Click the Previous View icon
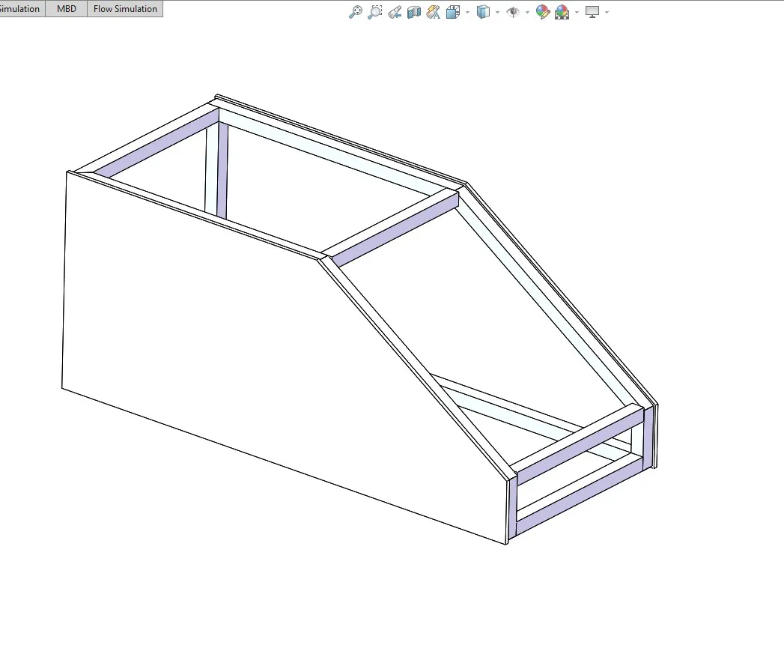This screenshot has width=784, height=672. tap(395, 12)
